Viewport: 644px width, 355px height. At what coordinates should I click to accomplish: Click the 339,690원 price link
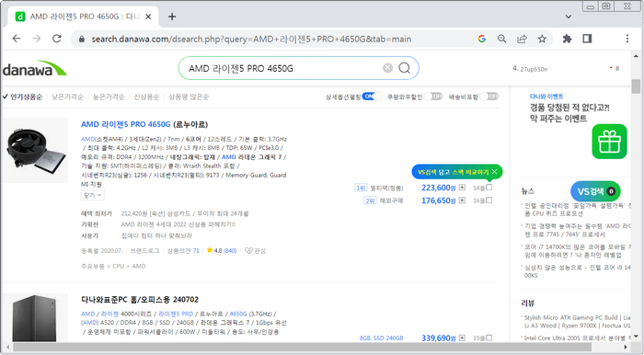439,338
